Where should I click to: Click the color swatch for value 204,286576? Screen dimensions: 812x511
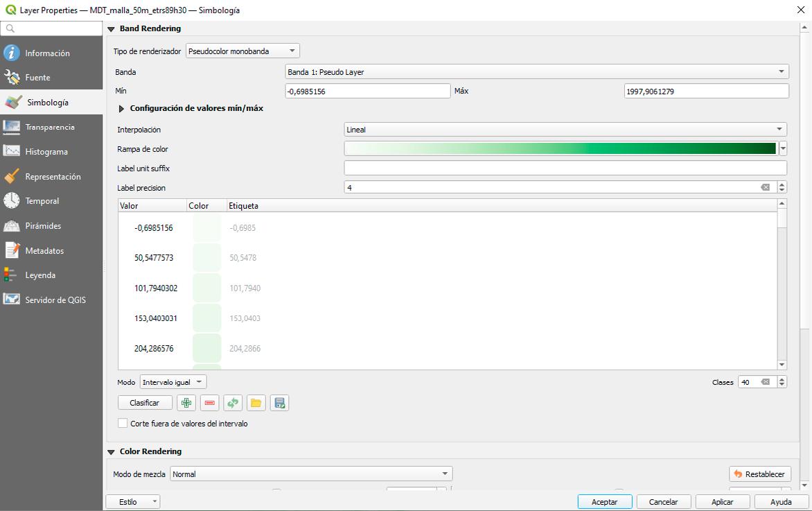(x=206, y=348)
